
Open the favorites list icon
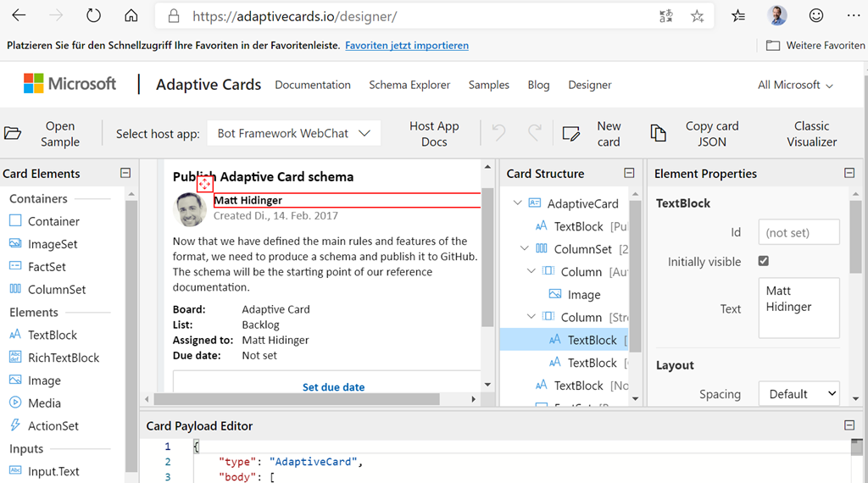coord(738,16)
